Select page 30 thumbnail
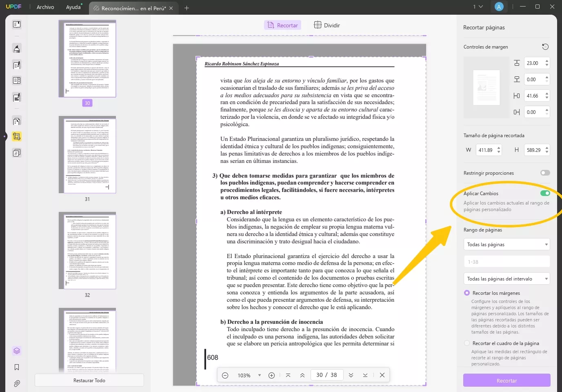The height and width of the screenshot is (392, 562). (x=87, y=59)
